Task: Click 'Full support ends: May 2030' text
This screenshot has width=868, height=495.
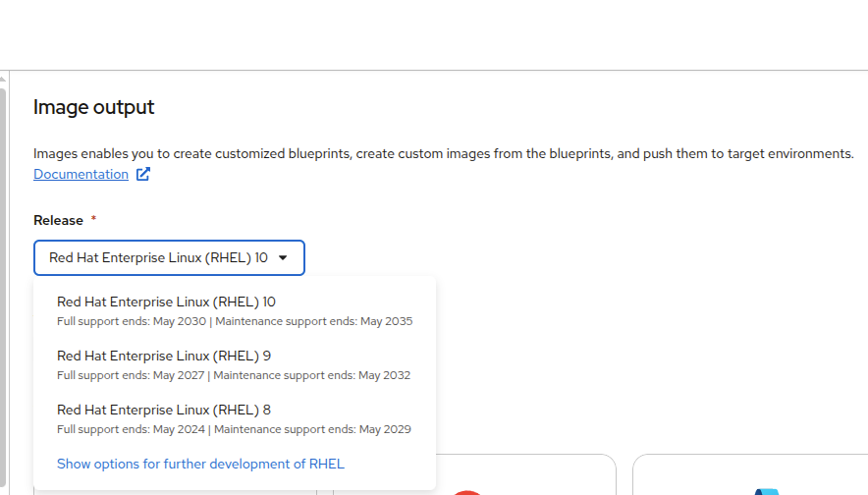Action: point(132,321)
